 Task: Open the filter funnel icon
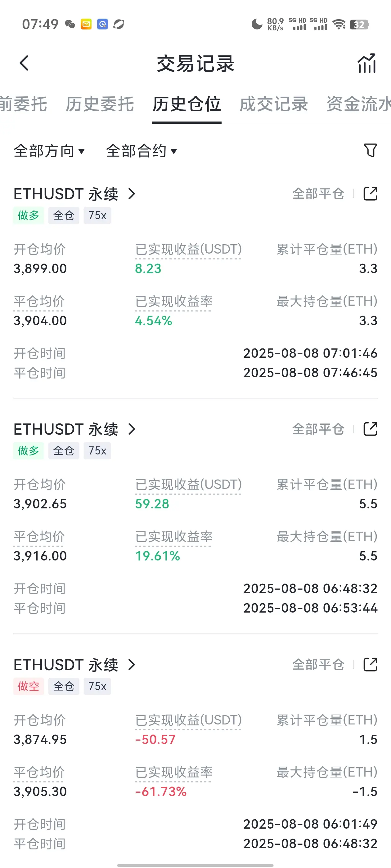tap(370, 150)
